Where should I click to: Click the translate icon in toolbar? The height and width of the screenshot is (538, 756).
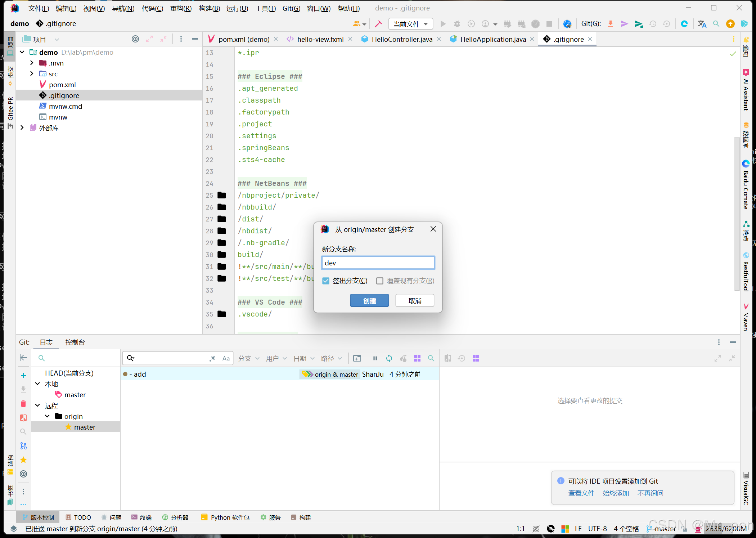[x=702, y=24]
